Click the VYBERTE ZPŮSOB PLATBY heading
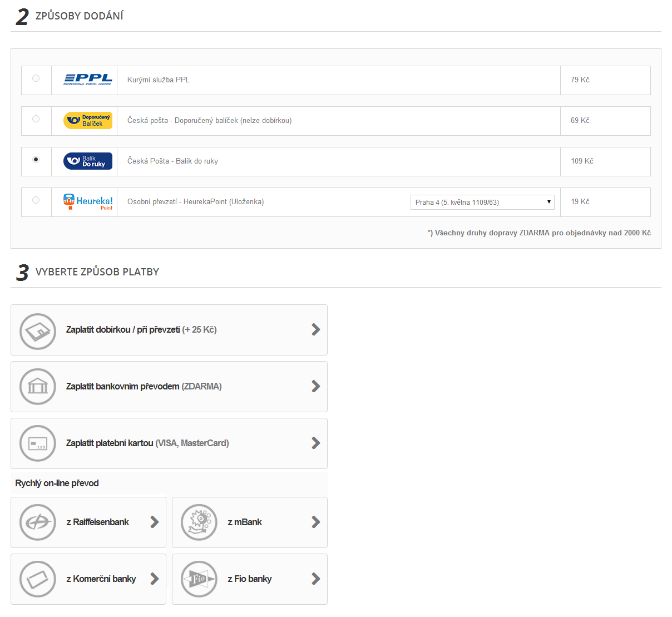672x617 pixels. (x=97, y=272)
